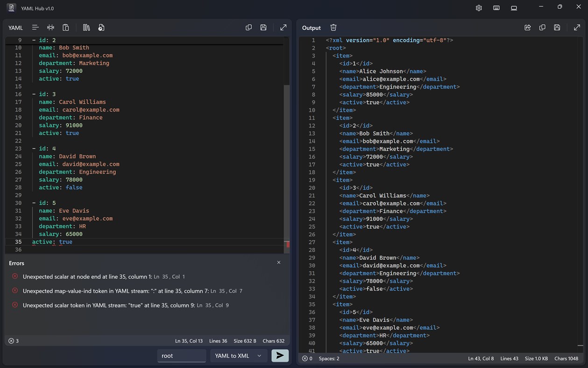Go to error 'Unexpected scalar token in YAML stream'
The height and width of the screenshot is (368, 588).
126,305
